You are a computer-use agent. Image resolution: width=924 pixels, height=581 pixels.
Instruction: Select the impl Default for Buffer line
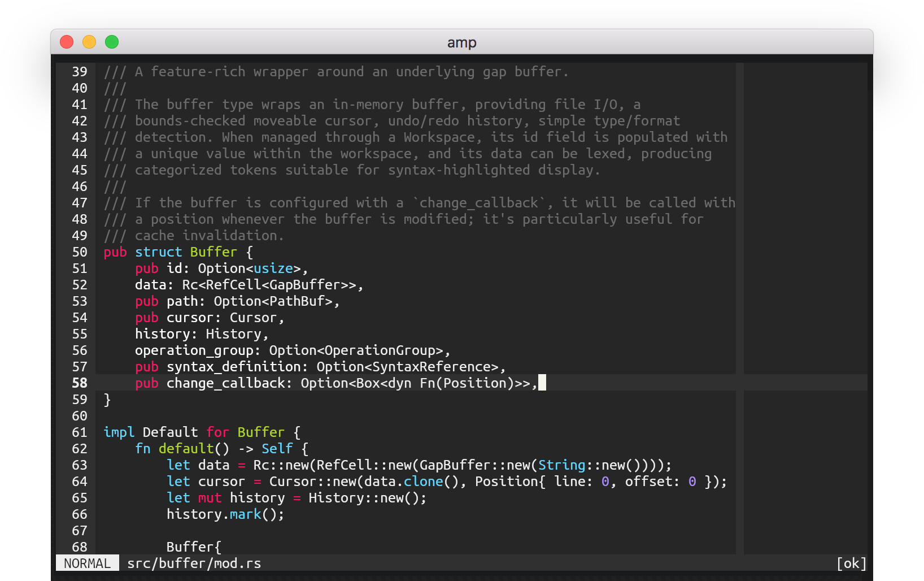pos(201,432)
